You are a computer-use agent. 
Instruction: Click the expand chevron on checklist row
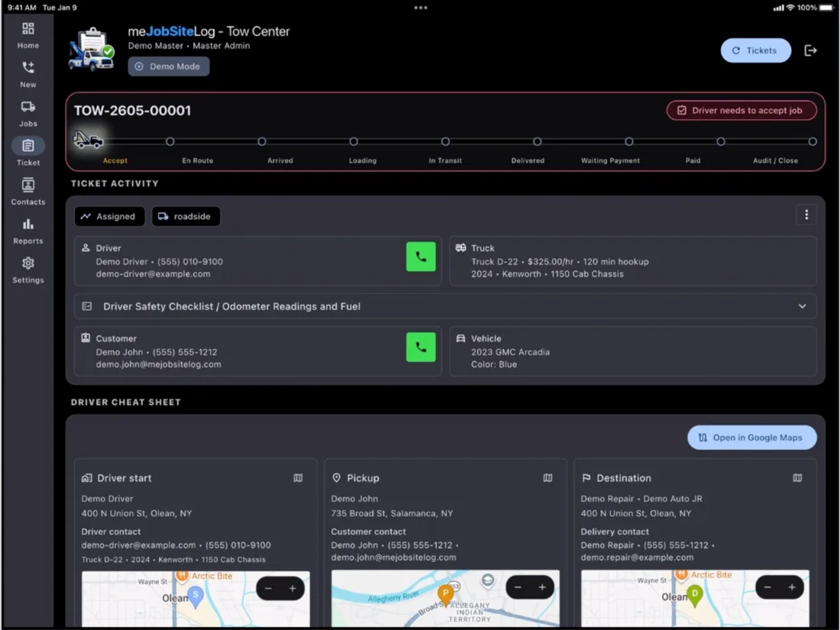(x=802, y=306)
